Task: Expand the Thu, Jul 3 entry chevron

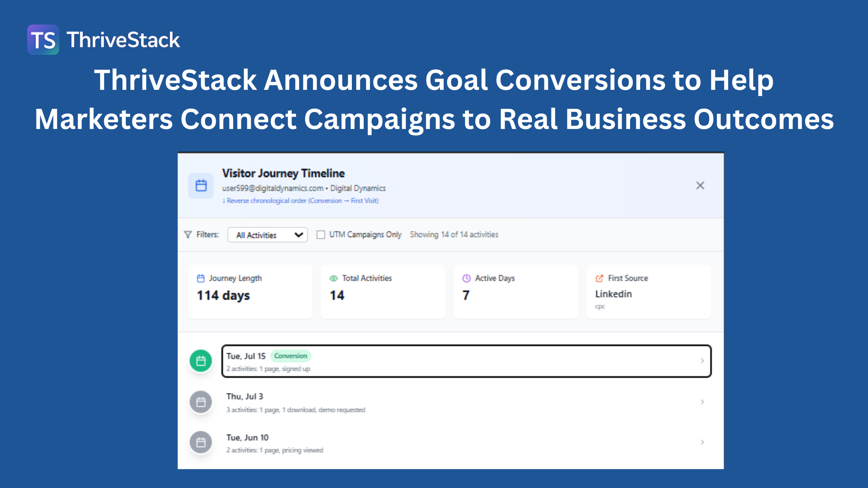Action: tap(702, 402)
